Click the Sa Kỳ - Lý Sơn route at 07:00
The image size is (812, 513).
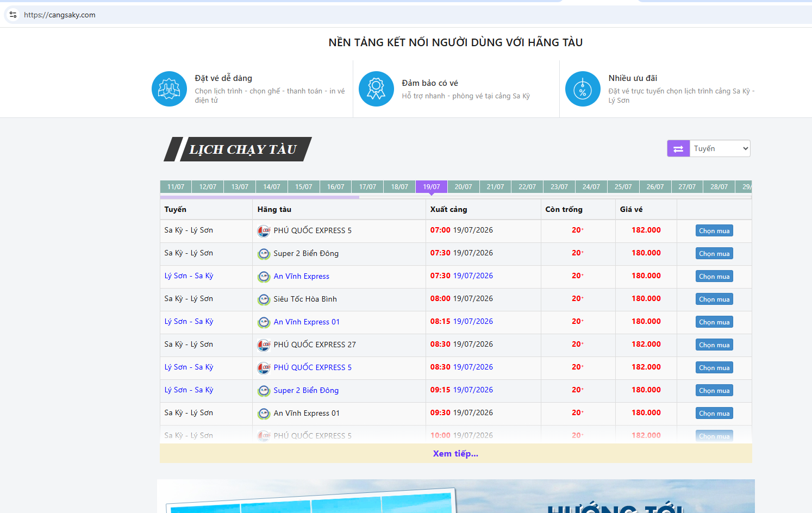[189, 230]
